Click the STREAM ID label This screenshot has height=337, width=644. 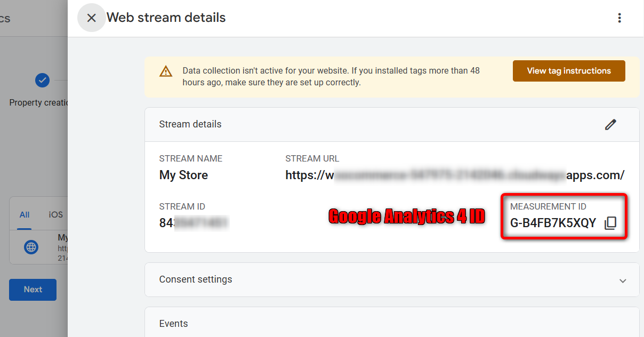(x=182, y=207)
